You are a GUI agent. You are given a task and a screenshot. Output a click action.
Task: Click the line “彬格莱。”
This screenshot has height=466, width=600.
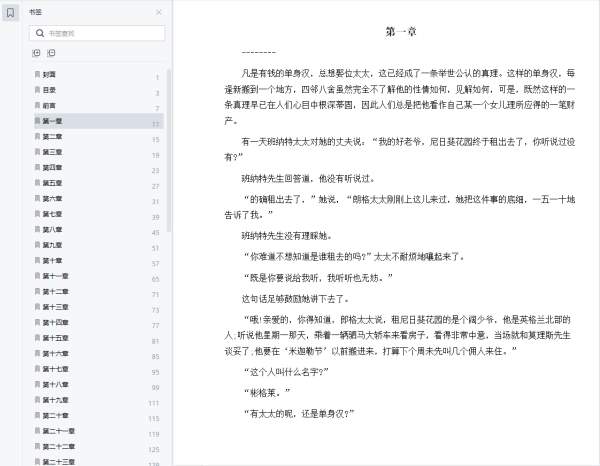coord(267,393)
